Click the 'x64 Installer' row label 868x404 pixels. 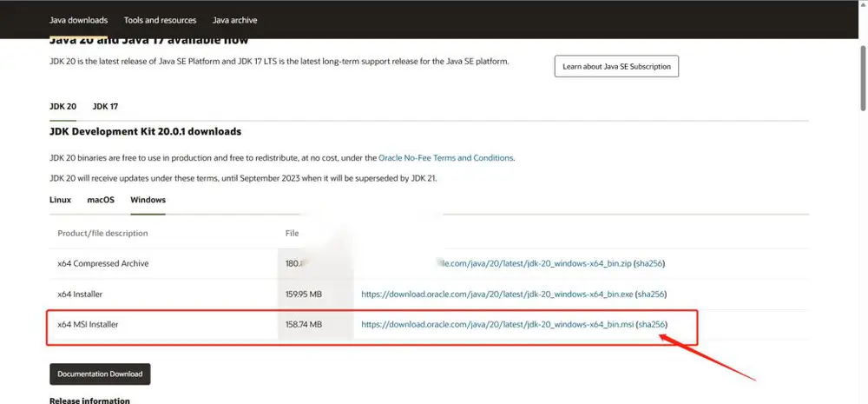[80, 295]
